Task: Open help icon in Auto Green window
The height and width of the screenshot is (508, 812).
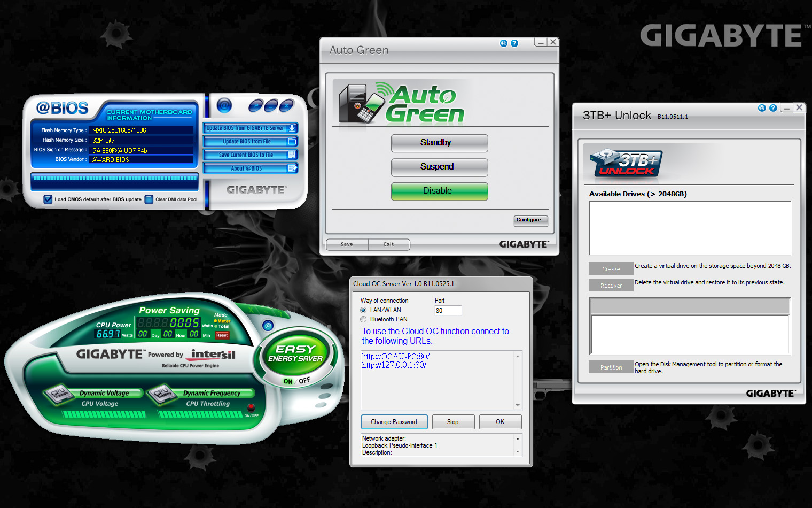Action: point(514,43)
